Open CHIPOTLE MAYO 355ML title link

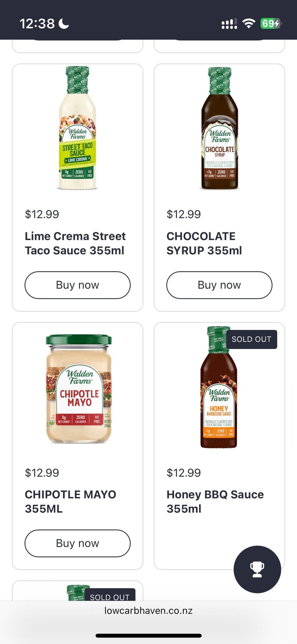pos(70,502)
